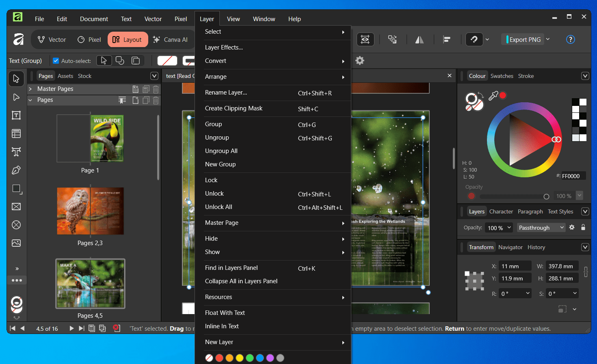
Task: Toggle the layer lock icon in Layers panel
Action: (583, 228)
